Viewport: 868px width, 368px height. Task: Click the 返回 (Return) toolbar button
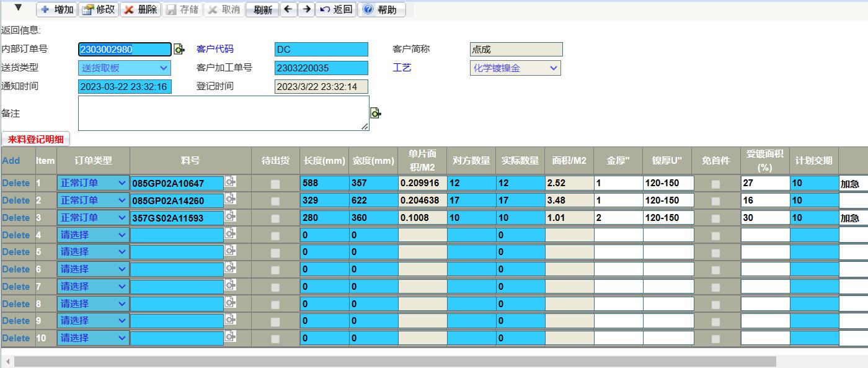point(336,9)
